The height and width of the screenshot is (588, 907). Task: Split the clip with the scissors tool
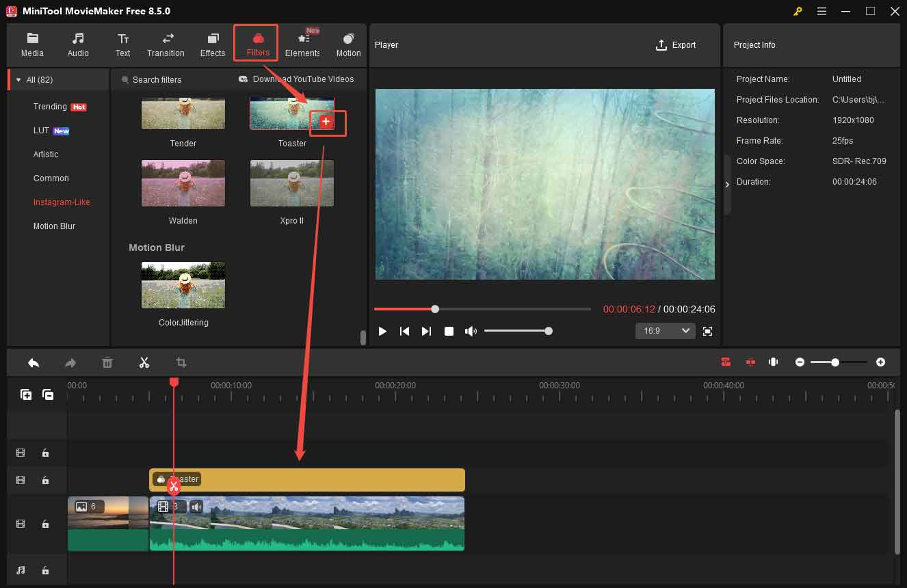pos(144,362)
